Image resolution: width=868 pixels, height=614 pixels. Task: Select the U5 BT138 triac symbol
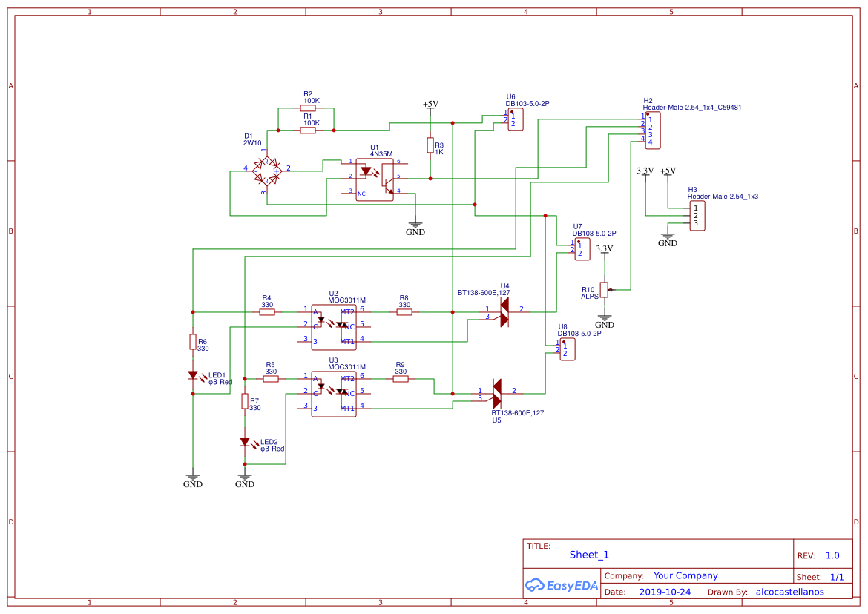[496, 393]
